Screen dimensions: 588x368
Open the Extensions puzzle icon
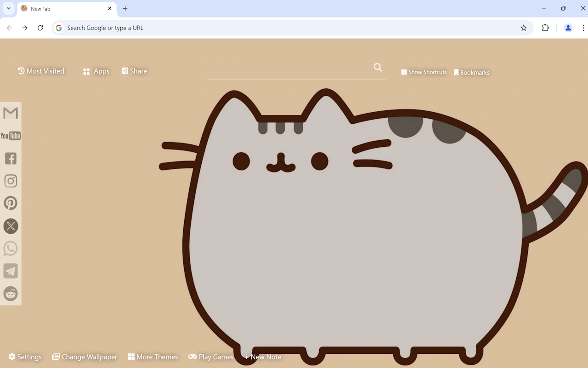point(545,28)
